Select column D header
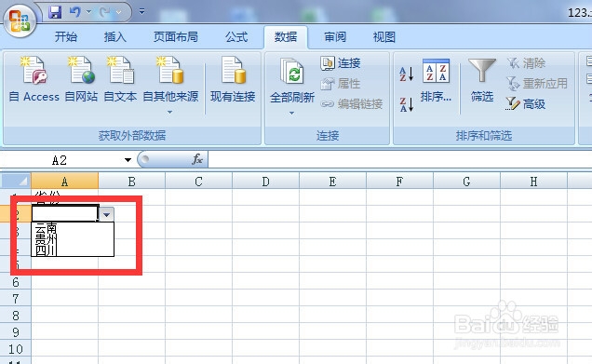This screenshot has width=592, height=364. pos(266,182)
